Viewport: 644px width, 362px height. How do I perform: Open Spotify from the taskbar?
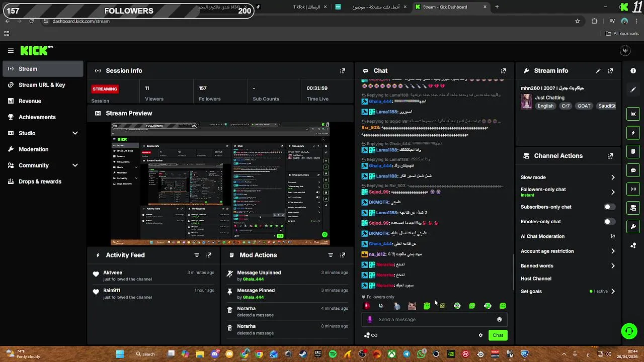pos(333,354)
